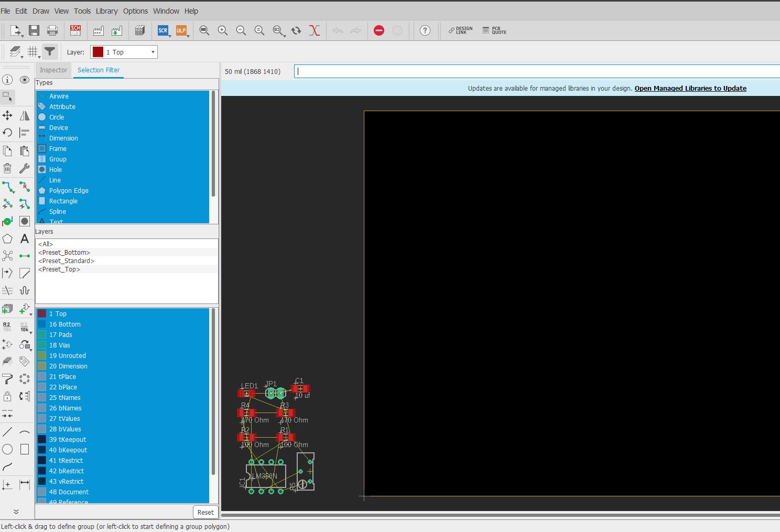Expand the SCR script dropdown

click(170, 35)
